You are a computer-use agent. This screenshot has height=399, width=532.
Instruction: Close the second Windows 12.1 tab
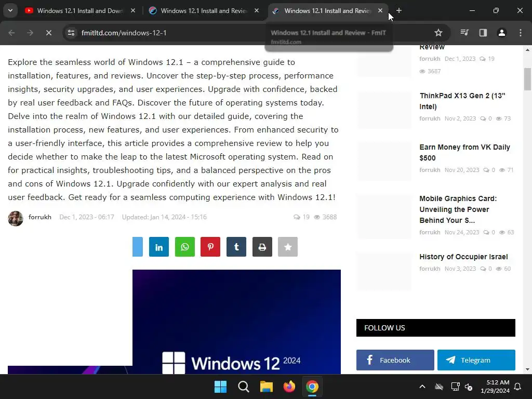(257, 10)
